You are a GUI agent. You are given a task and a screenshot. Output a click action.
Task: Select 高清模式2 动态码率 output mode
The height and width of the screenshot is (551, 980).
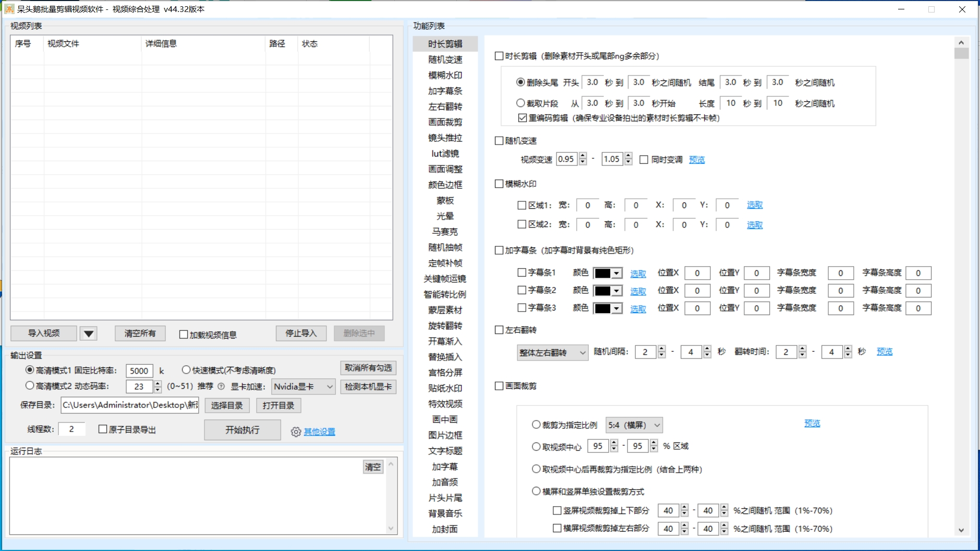click(30, 386)
